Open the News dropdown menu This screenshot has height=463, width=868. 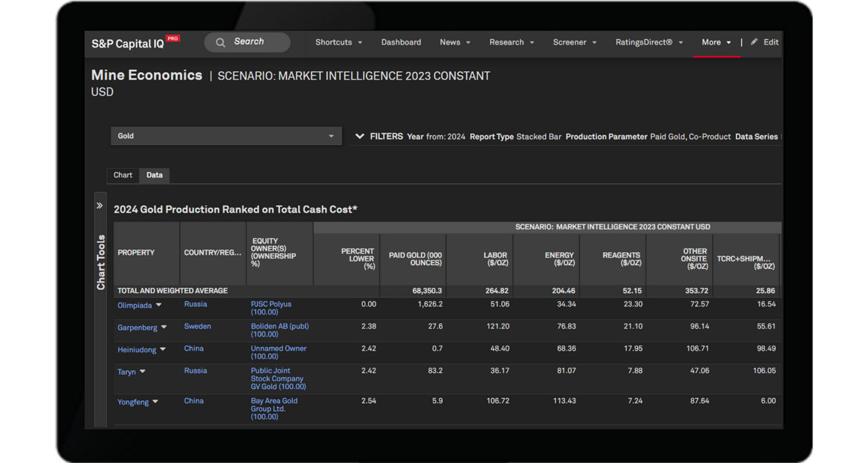[x=454, y=42]
